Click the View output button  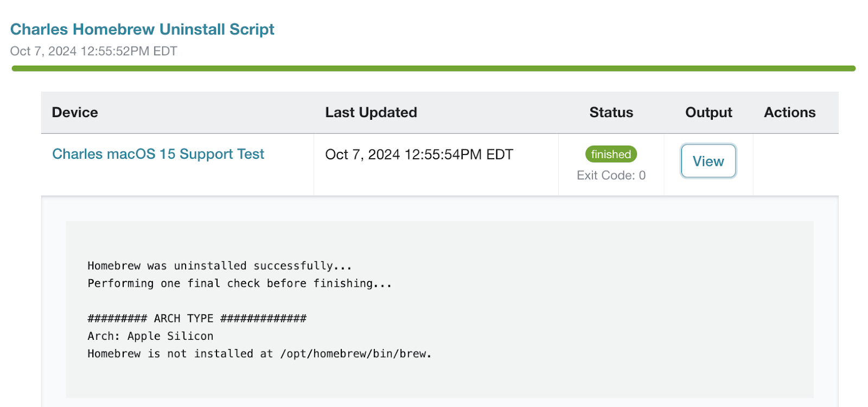pyautogui.click(x=708, y=161)
